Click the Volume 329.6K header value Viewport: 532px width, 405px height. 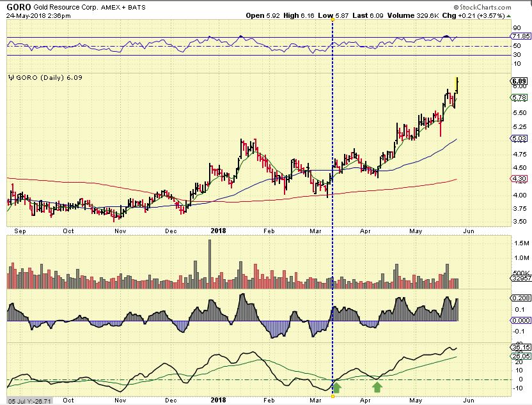[413, 15]
